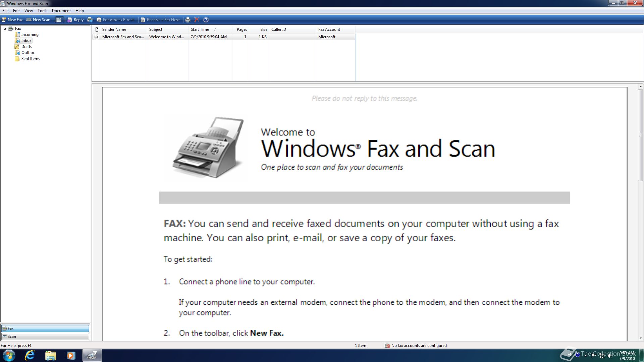This screenshot has height=362, width=644.
Task: Click No fax accounts are configured status
Action: click(x=416, y=346)
